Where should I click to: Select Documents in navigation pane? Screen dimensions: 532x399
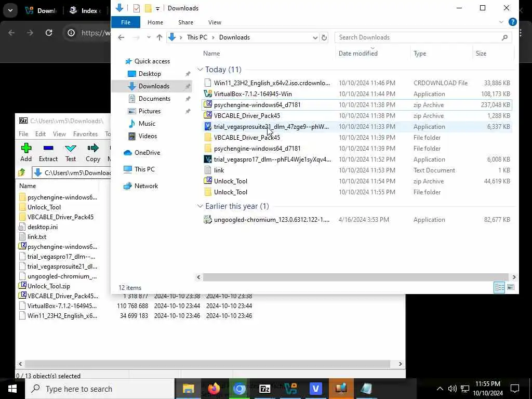tap(154, 99)
